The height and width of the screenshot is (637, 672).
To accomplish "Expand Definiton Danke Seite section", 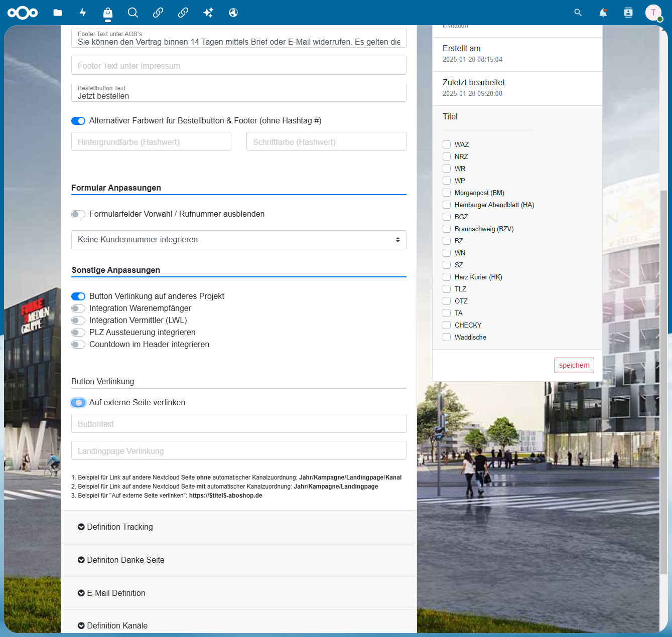I will (239, 560).
